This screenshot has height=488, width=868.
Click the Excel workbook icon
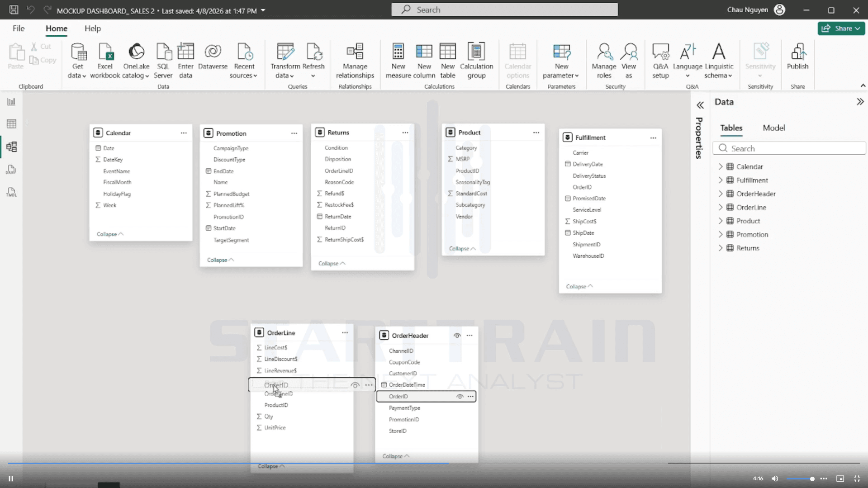(105, 61)
